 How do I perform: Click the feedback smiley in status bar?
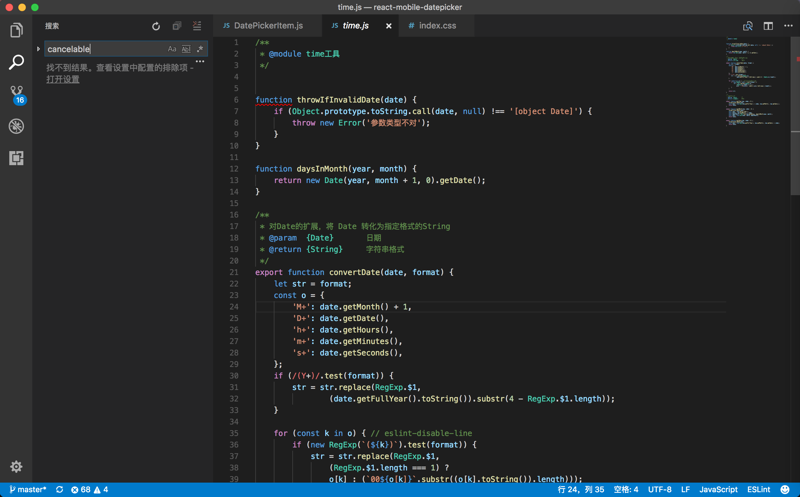pyautogui.click(x=785, y=490)
